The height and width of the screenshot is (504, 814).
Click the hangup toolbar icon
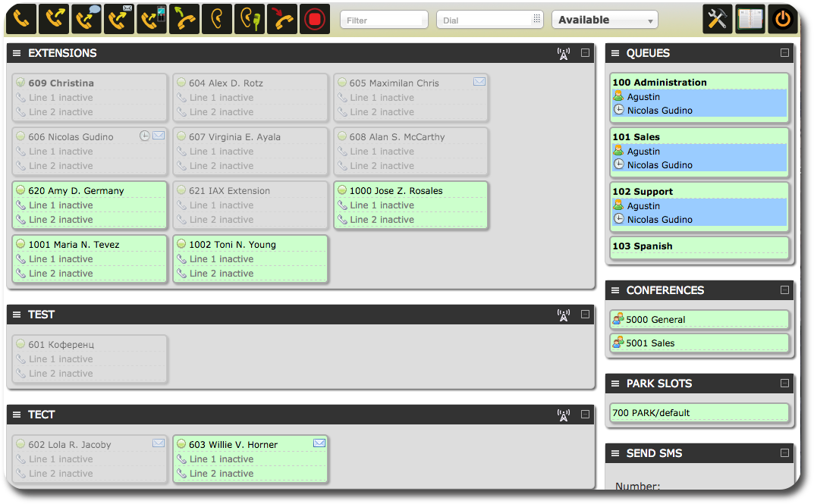[x=282, y=20]
